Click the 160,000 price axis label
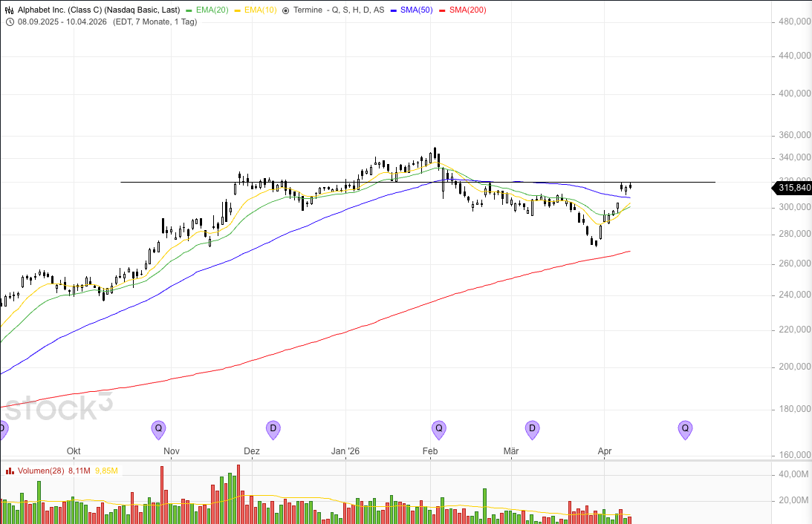The height and width of the screenshot is (524, 812). 794,455
